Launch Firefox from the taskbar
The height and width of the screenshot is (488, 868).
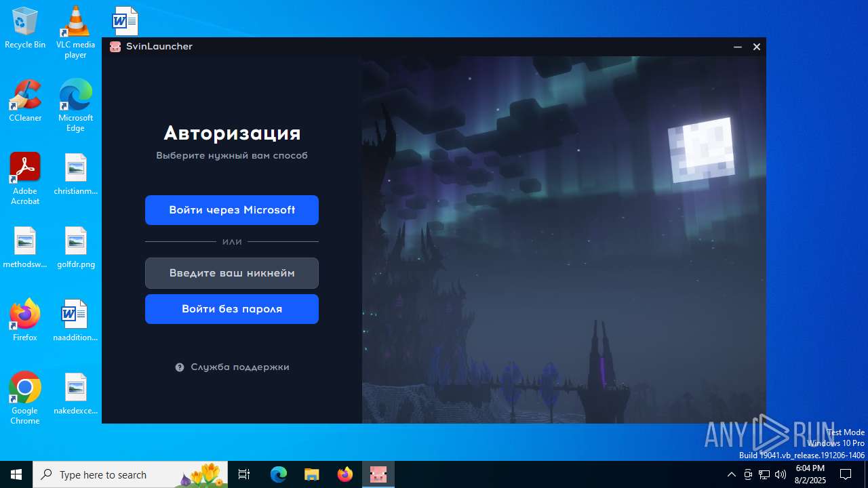pyautogui.click(x=344, y=474)
